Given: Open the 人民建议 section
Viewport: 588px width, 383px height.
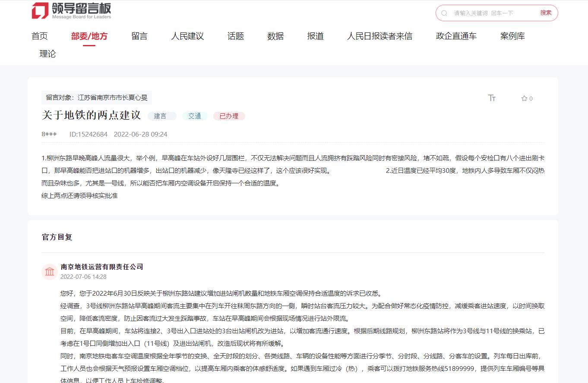Looking at the screenshot, I should click(187, 36).
